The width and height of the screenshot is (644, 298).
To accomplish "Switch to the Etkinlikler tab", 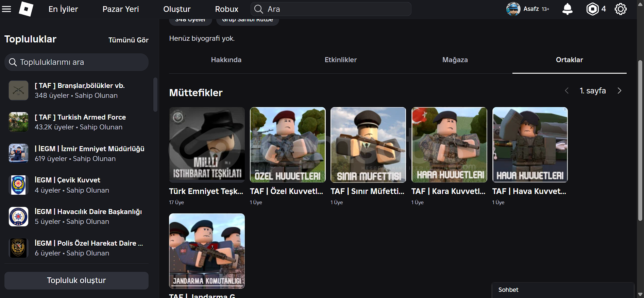I will 341,60.
